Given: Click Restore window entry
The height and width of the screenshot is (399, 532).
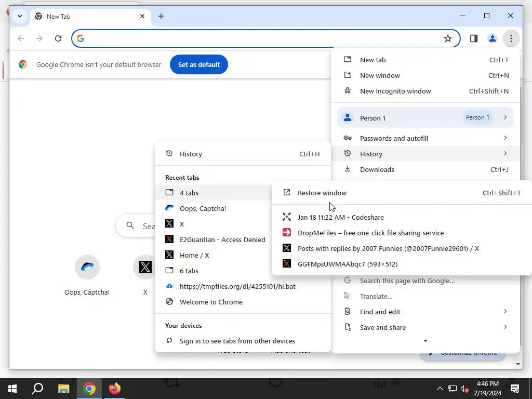Looking at the screenshot, I should tap(402, 193).
